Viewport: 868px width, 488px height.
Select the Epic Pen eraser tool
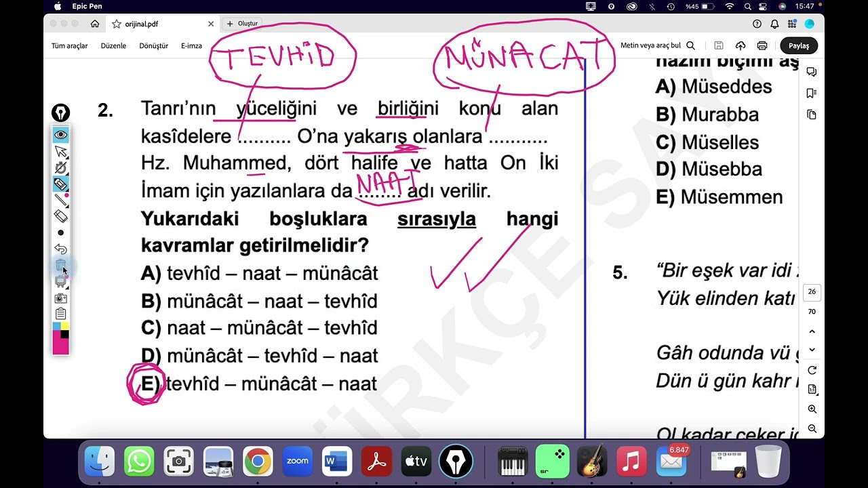(61, 216)
